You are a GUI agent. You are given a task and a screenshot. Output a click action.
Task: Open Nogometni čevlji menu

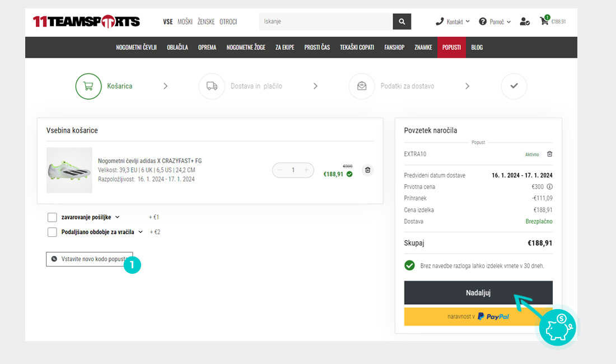(x=136, y=47)
